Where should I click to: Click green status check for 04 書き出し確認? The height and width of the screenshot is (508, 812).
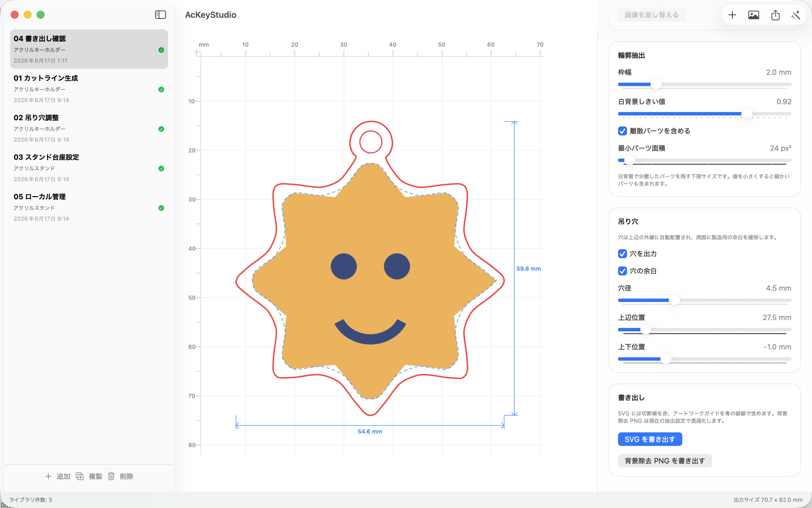[161, 50]
